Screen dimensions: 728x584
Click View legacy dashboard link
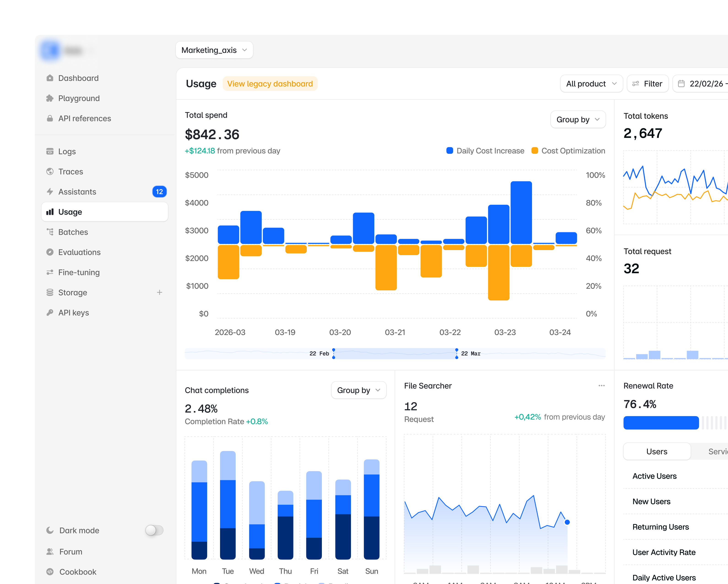tap(270, 84)
